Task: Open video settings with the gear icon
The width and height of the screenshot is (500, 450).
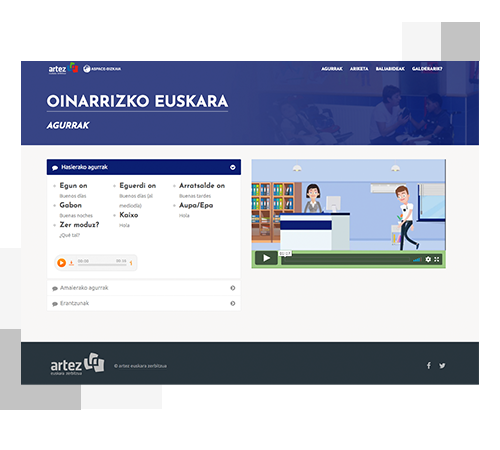Action: click(x=428, y=259)
